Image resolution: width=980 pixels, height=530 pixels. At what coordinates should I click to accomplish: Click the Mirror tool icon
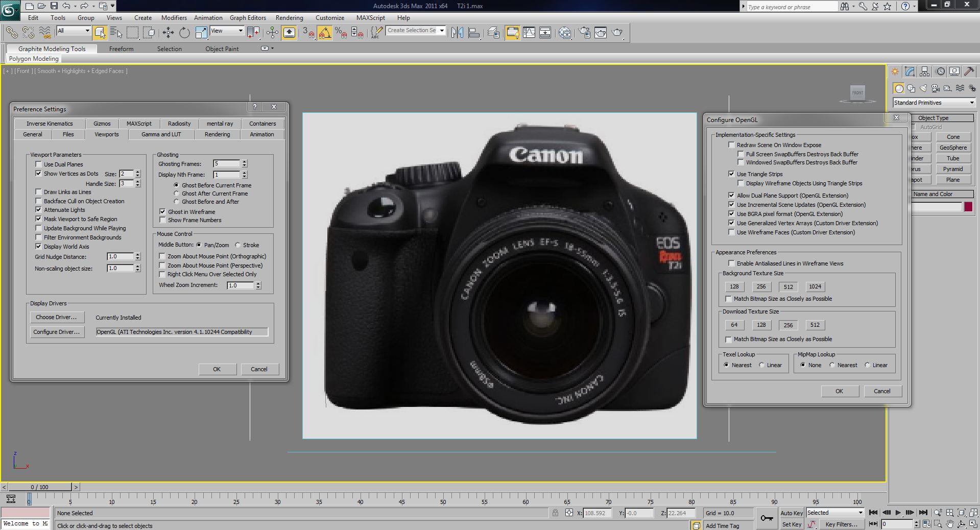click(457, 33)
